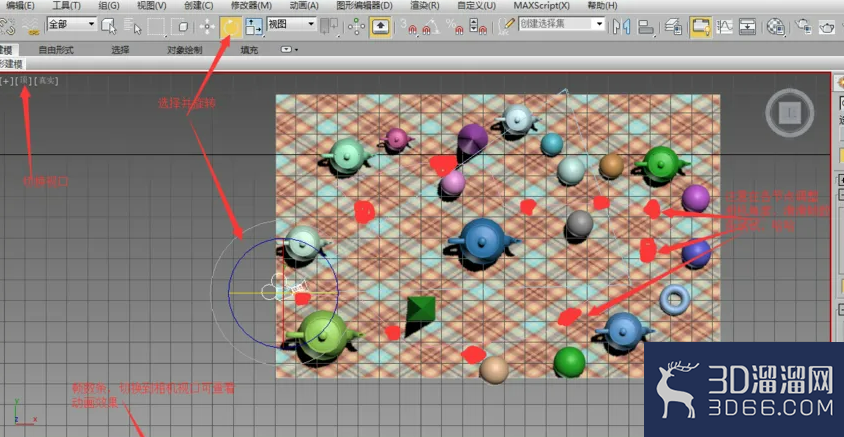Click the ViewCube in the viewport

coord(790,112)
